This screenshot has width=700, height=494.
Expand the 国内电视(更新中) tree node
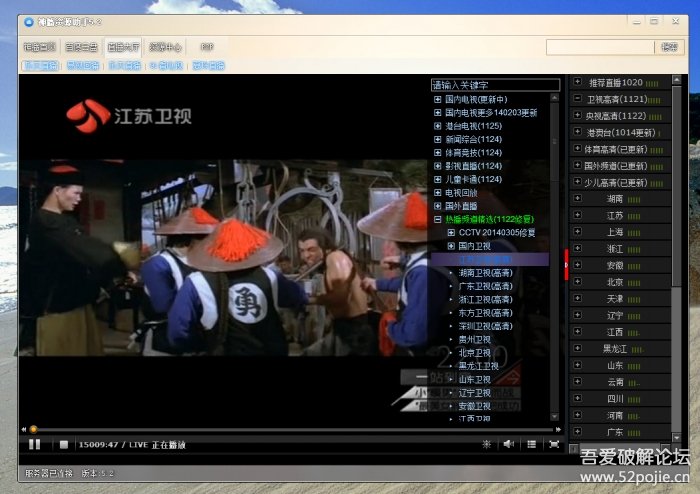pyautogui.click(x=438, y=99)
